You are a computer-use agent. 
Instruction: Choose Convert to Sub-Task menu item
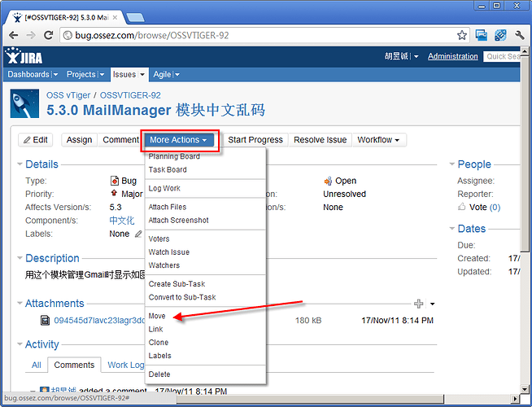pyautogui.click(x=205, y=297)
